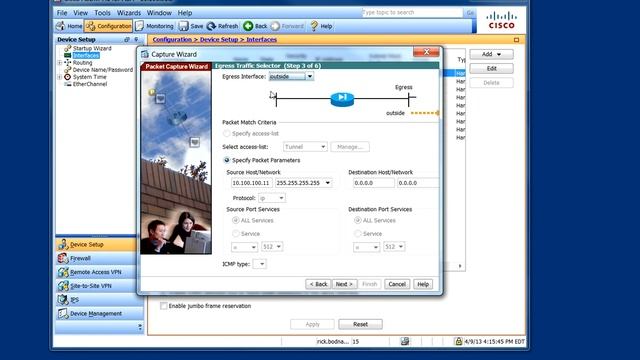Select source ALL Services radio button
The height and width of the screenshot is (360, 640).
point(236,220)
